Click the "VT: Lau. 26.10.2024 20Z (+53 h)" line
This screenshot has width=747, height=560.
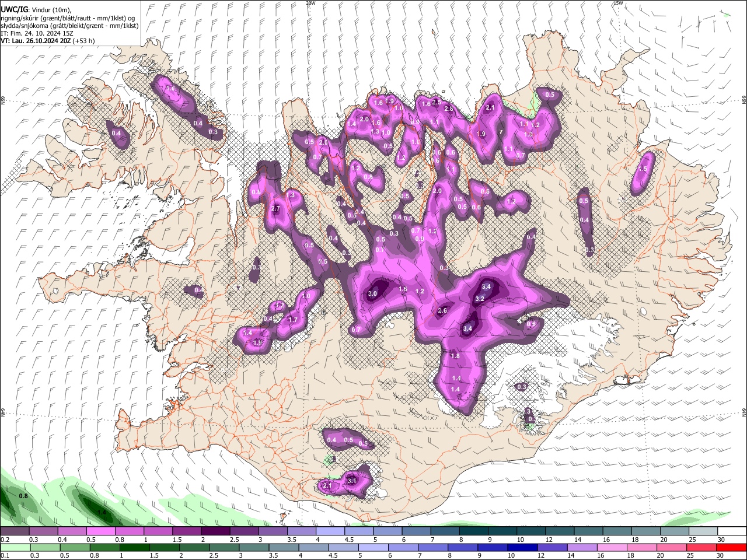tap(47, 41)
